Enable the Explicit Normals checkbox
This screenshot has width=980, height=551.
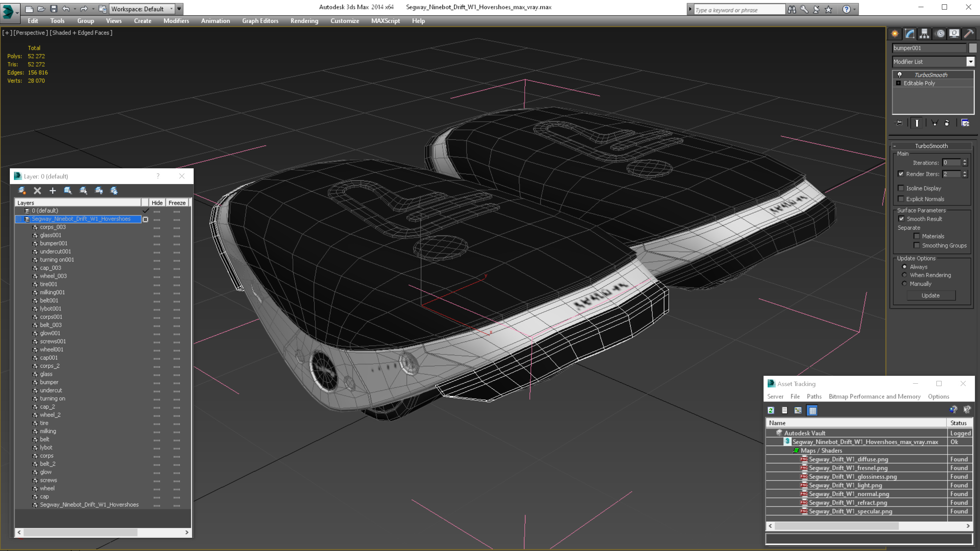[901, 199]
